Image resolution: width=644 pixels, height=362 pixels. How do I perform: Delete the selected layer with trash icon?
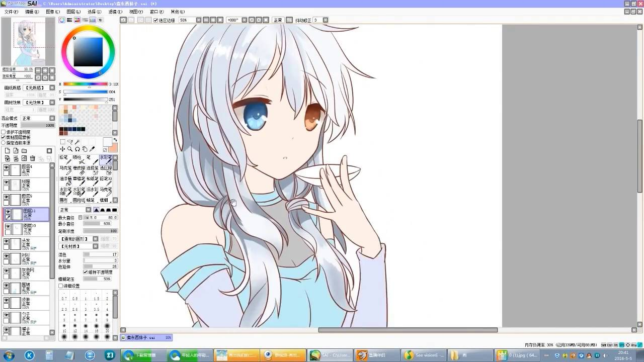click(33, 158)
